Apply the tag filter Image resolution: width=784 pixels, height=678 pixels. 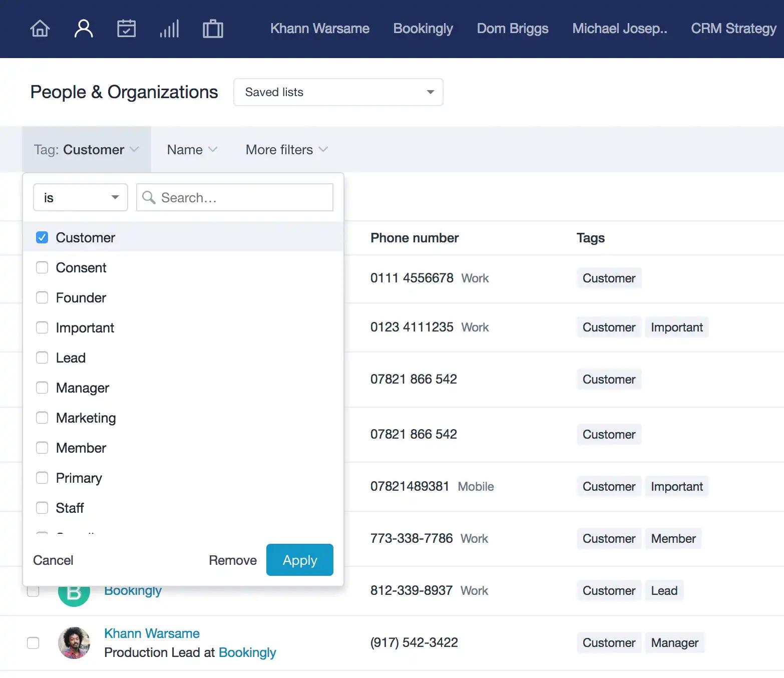click(300, 560)
